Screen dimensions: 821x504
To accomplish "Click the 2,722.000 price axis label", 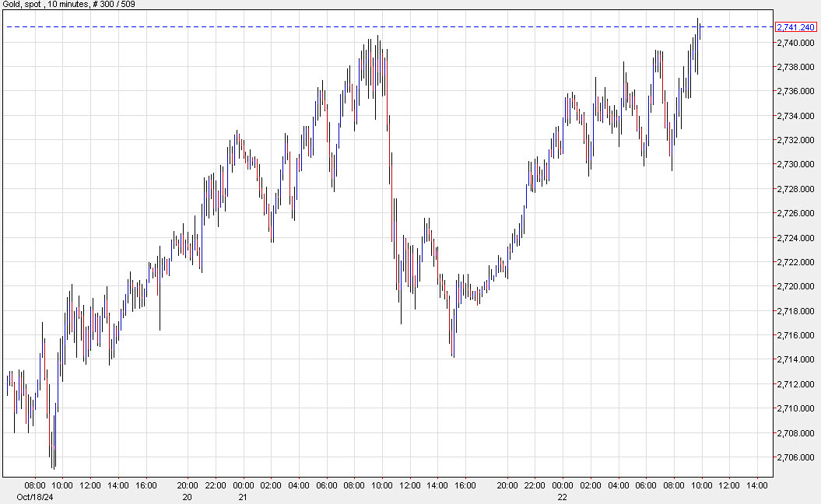I will coord(796,261).
